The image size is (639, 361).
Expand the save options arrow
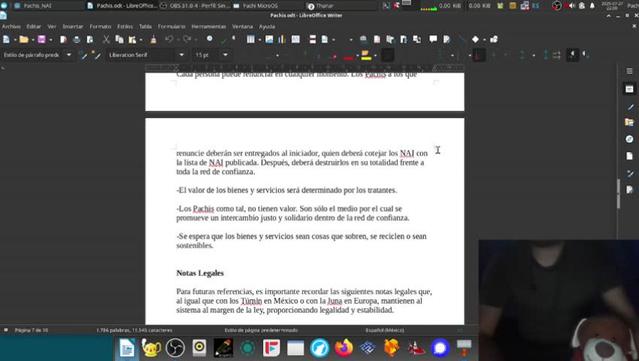pos(51,40)
